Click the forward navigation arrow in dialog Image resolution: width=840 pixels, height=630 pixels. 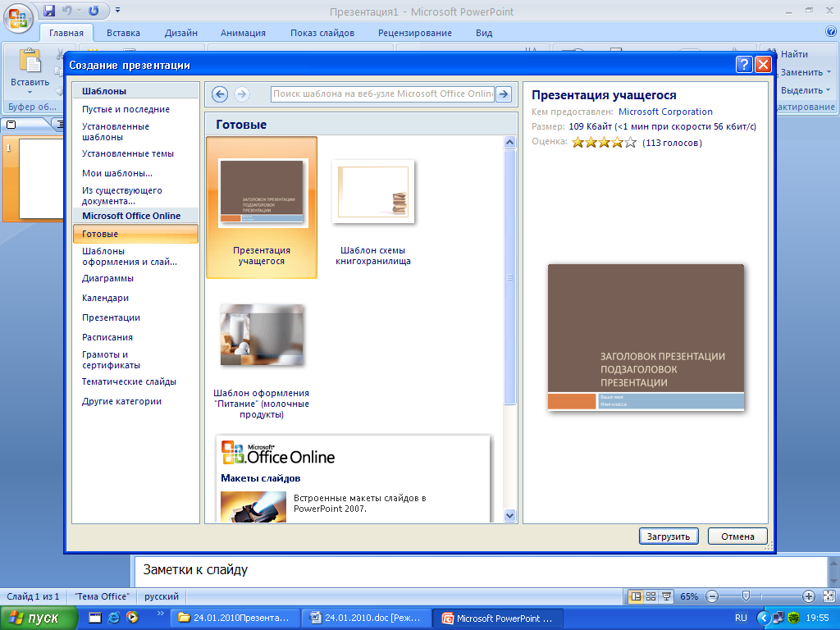[x=242, y=94]
